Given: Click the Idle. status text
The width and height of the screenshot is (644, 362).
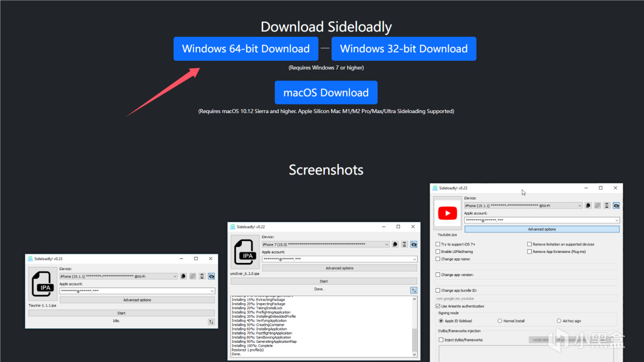Looking at the screenshot, I should 117,320.
